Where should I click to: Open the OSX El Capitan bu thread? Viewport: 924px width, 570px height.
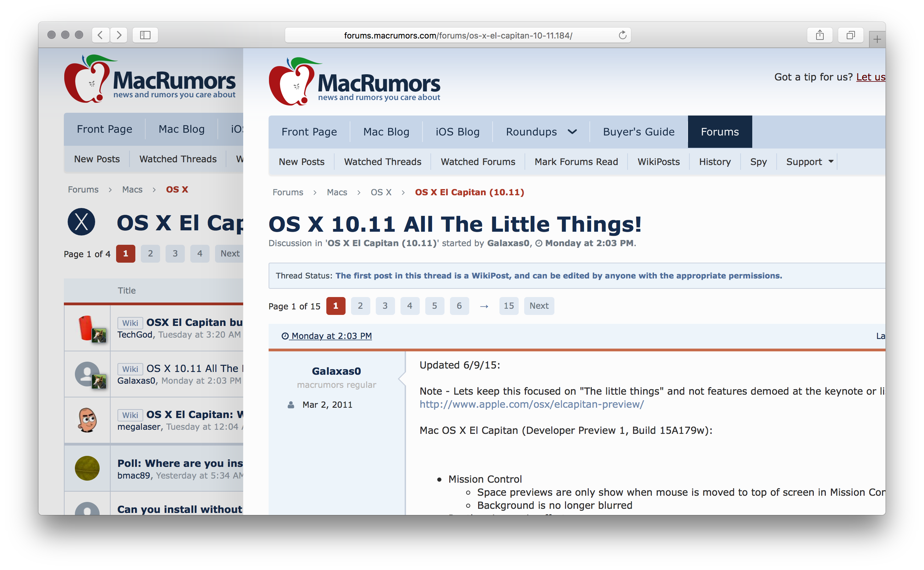click(x=194, y=323)
